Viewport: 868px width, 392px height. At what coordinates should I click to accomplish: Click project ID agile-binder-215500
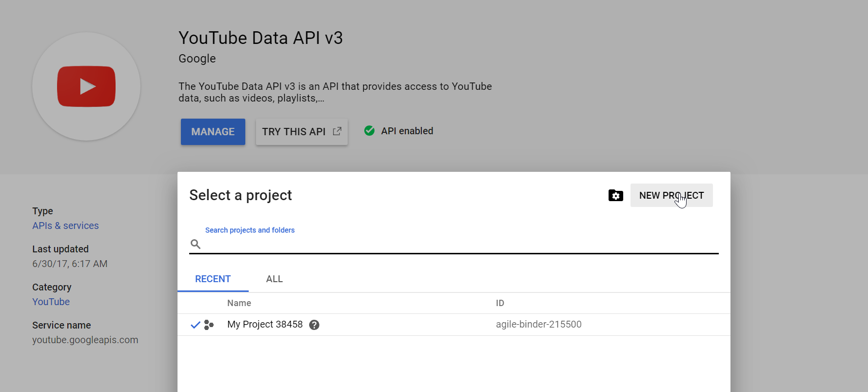tap(539, 324)
